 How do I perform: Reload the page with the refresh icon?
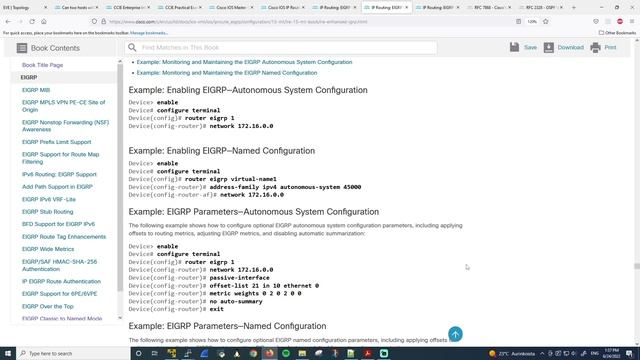click(x=32, y=22)
